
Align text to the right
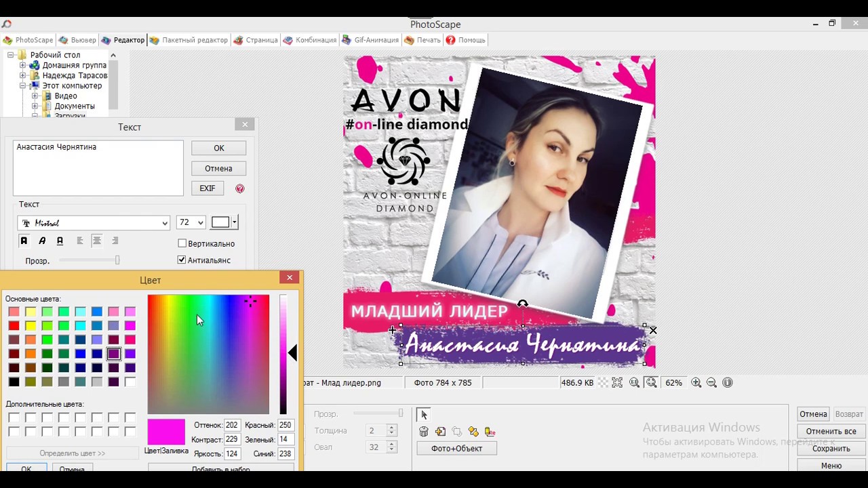115,241
